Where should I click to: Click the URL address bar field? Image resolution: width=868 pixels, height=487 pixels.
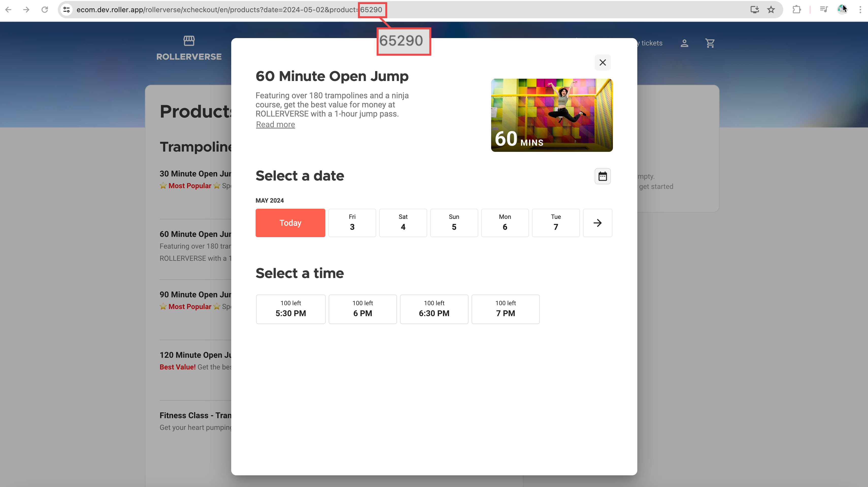point(404,9)
